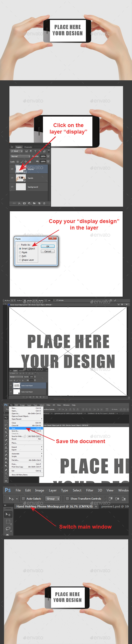Choose Place... in the File menu
The image size is (132, 644).
(x=26, y=443)
